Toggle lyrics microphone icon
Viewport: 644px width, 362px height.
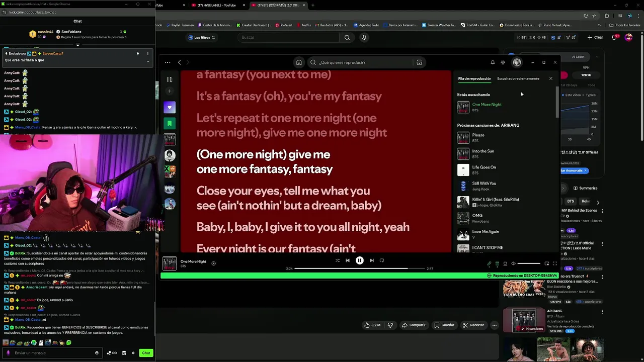tap(489, 263)
